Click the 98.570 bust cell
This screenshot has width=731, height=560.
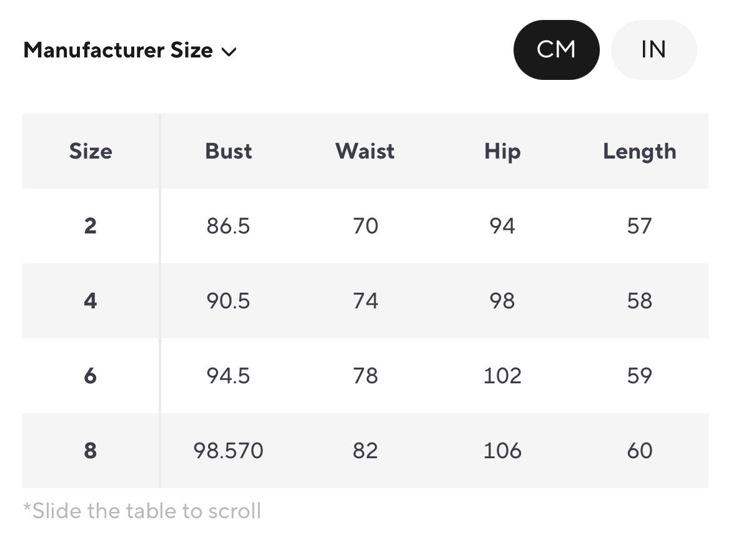click(x=228, y=451)
